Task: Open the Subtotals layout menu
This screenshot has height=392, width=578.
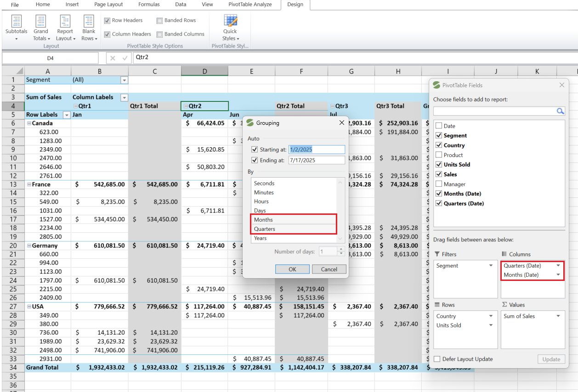Action: click(x=16, y=28)
